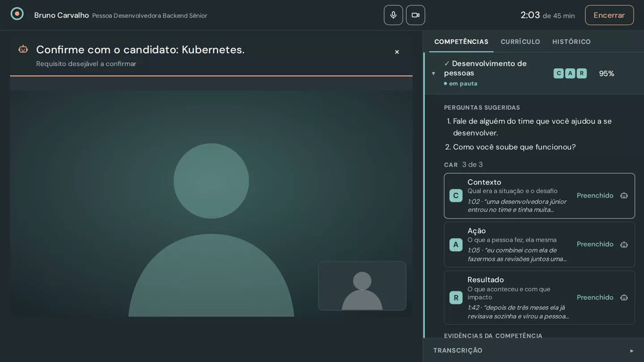Click the 1:02 timestamp quote in Contexto
This screenshot has height=362, width=644.
[517, 206]
